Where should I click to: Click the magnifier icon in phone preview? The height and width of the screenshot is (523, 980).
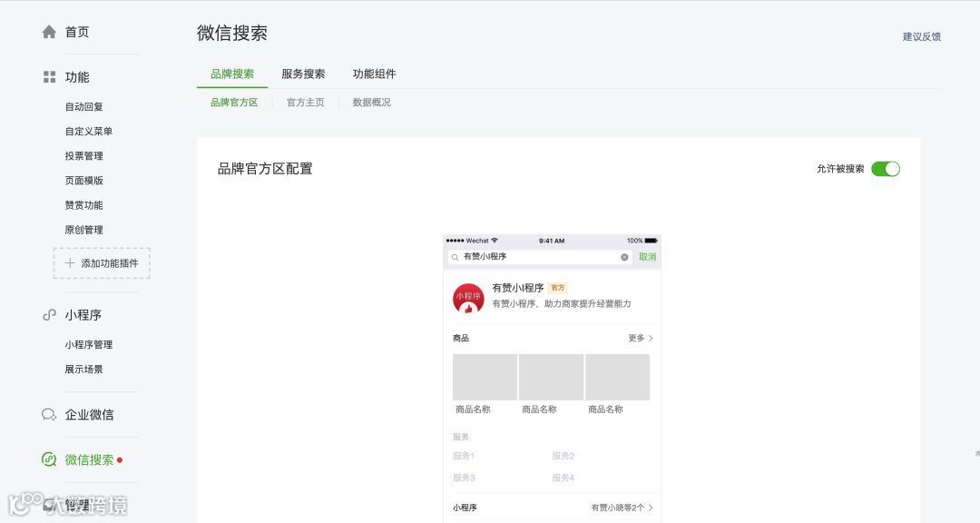point(455,257)
